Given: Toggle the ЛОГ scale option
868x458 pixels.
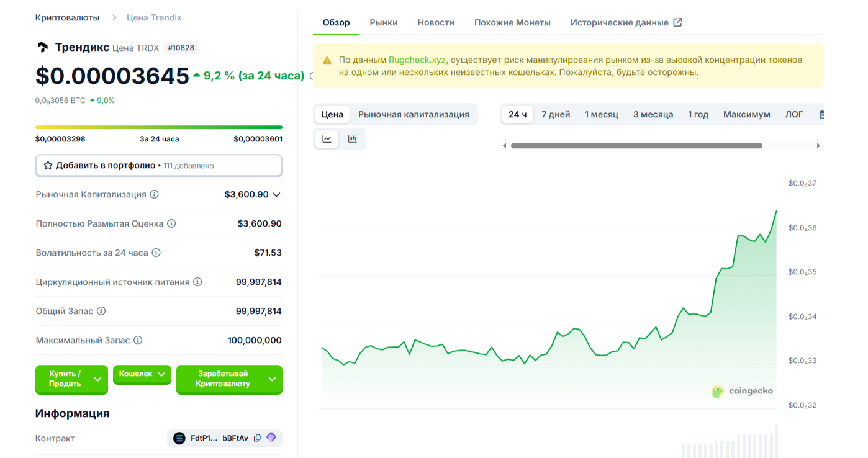Looking at the screenshot, I should pos(793,114).
